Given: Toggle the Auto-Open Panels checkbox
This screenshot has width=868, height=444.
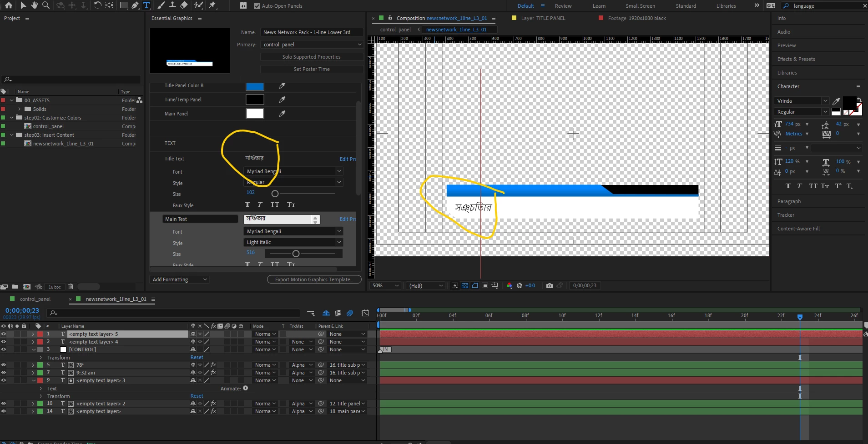Looking at the screenshot, I should click(257, 6).
